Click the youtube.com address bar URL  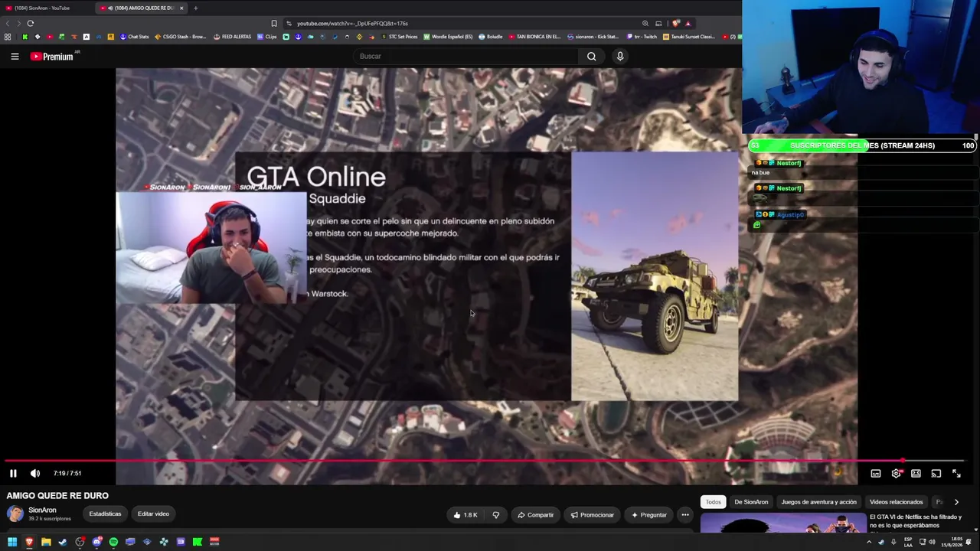352,24
